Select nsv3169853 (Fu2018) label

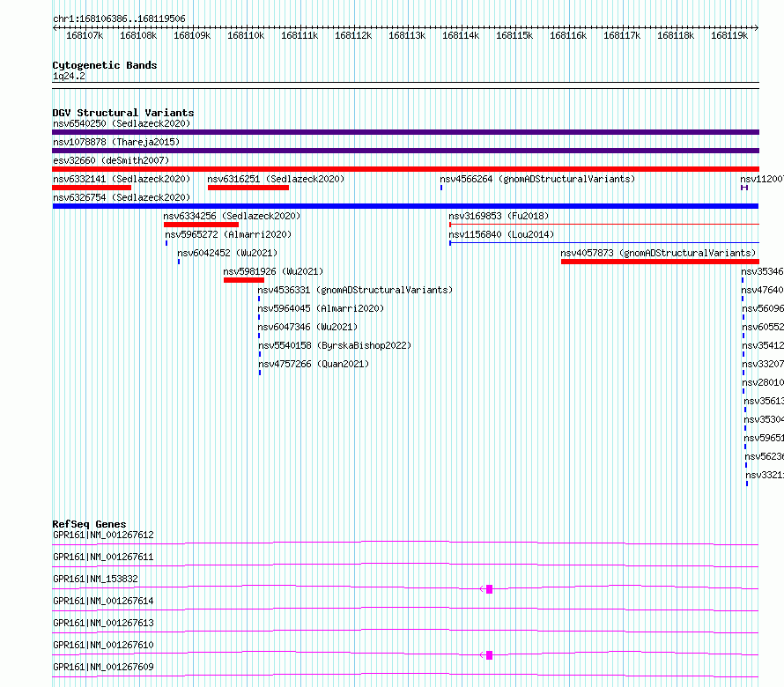[499, 216]
